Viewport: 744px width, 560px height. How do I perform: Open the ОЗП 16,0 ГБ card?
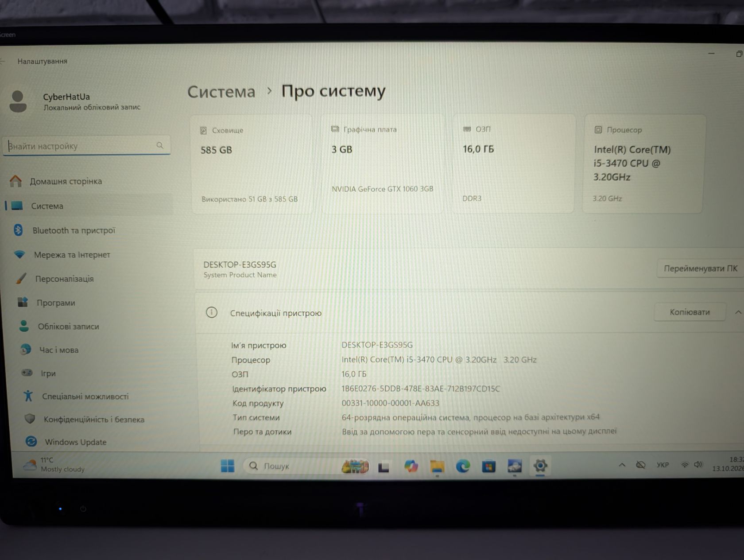(x=514, y=164)
